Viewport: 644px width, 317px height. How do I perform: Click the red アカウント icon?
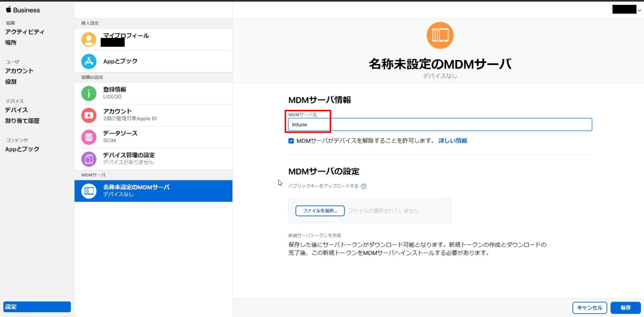pyautogui.click(x=89, y=115)
